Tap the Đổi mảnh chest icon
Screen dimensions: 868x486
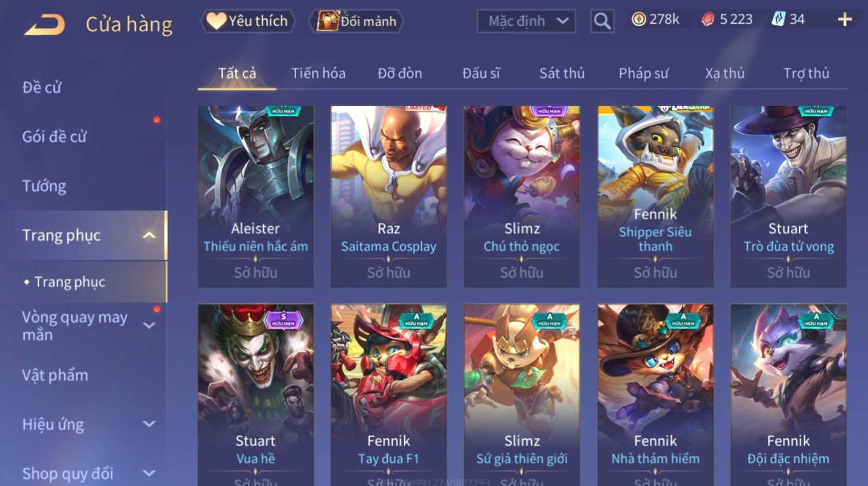click(x=327, y=21)
